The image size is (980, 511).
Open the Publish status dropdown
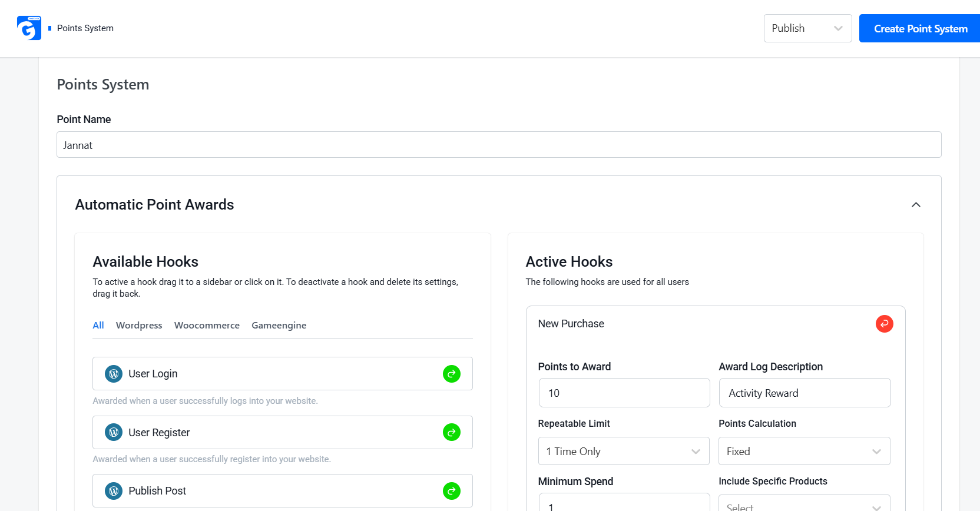click(807, 28)
